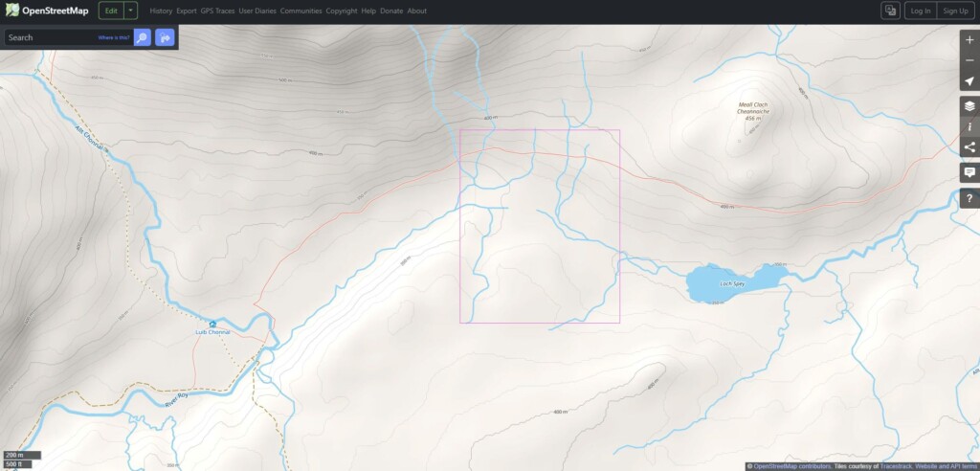
Task: Add a note to the map
Action: pyautogui.click(x=969, y=172)
